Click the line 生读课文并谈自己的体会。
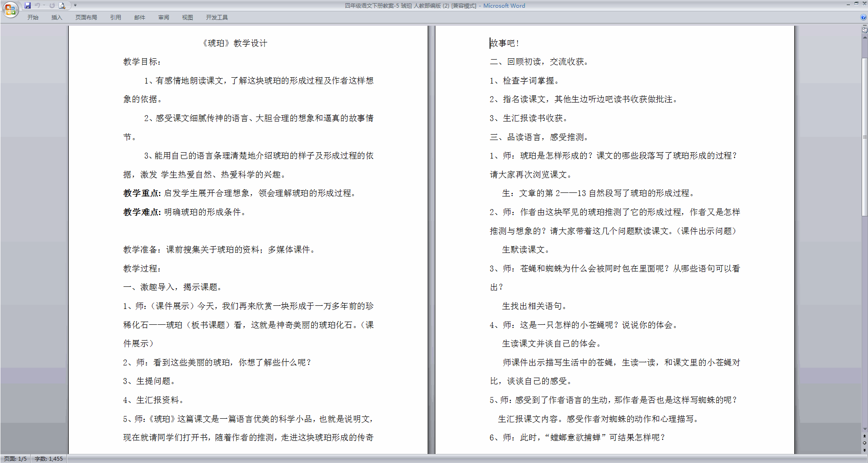 tap(552, 344)
